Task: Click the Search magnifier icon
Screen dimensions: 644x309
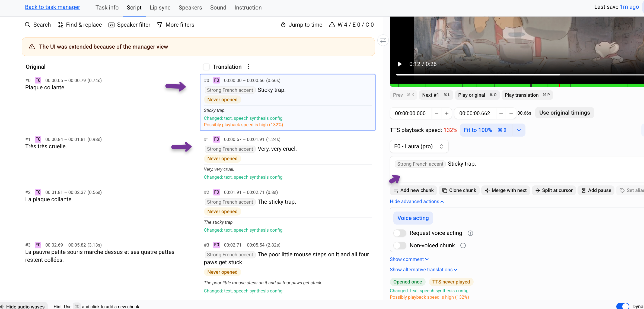Action: pyautogui.click(x=27, y=25)
